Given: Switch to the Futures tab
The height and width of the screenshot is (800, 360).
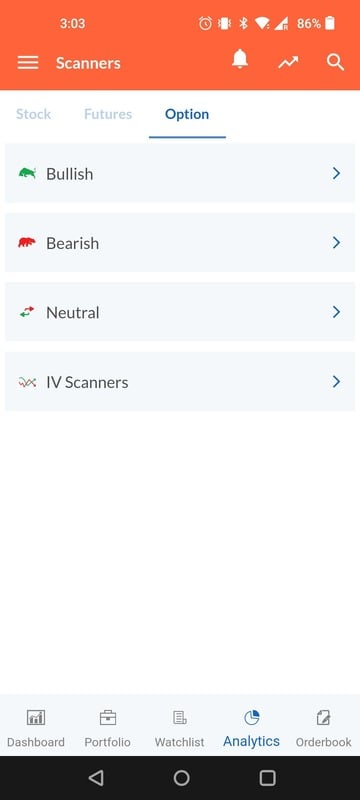Looking at the screenshot, I should click(x=108, y=114).
